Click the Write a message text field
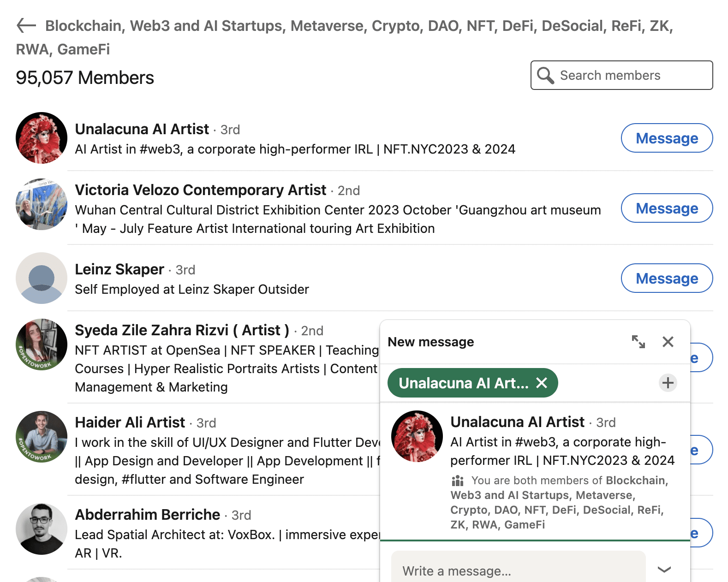 (x=507, y=570)
